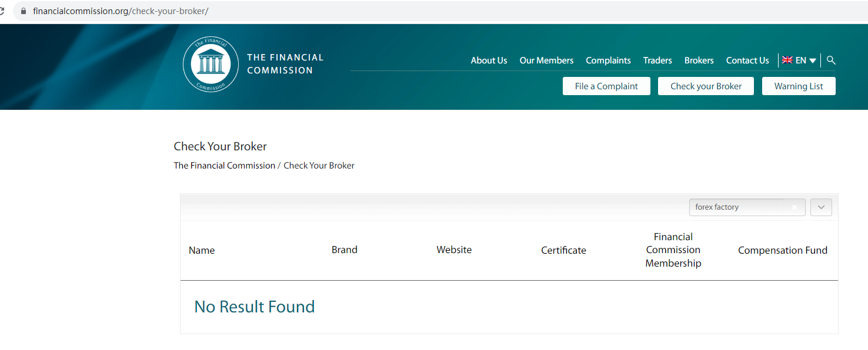Screen dimensions: 868x350
Task: Clear the forex factory search with X
Action: [794, 207]
